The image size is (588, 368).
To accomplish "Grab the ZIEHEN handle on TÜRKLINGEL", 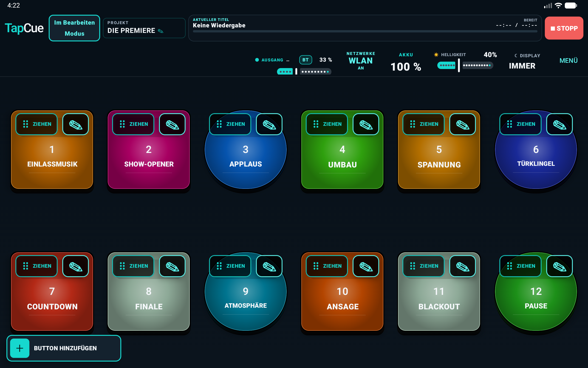I will pyautogui.click(x=520, y=124).
